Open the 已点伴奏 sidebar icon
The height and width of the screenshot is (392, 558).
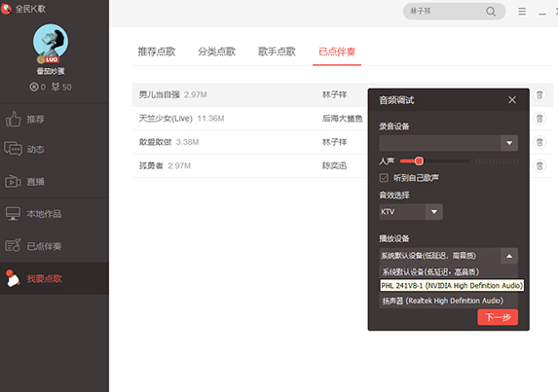tap(13, 245)
